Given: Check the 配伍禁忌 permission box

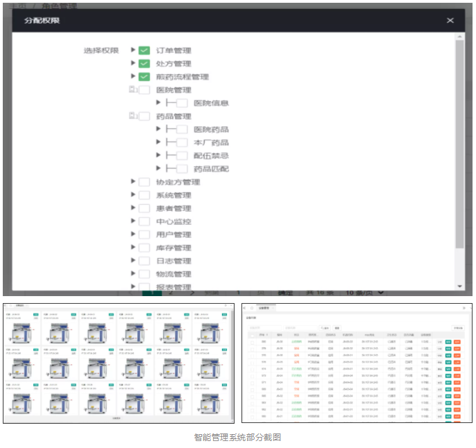Looking at the screenshot, I should [x=182, y=156].
